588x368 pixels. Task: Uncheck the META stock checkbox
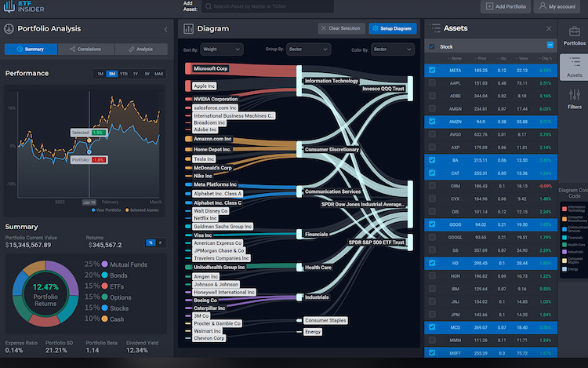click(x=433, y=70)
